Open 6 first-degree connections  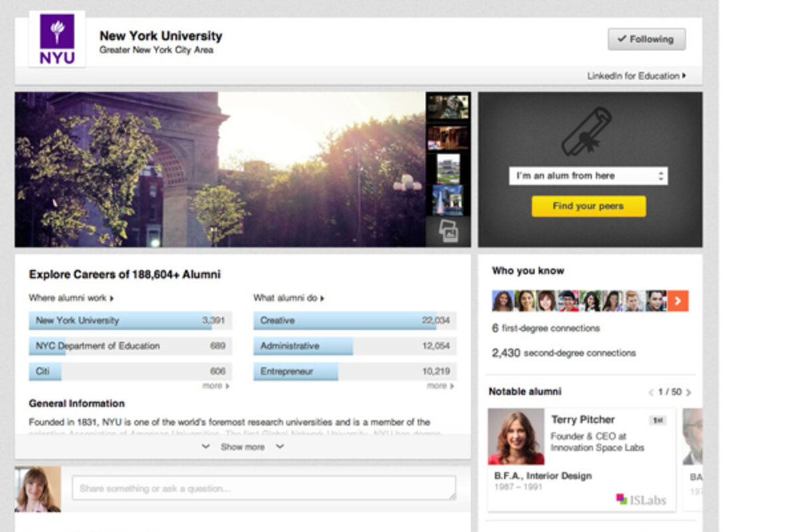(545, 328)
